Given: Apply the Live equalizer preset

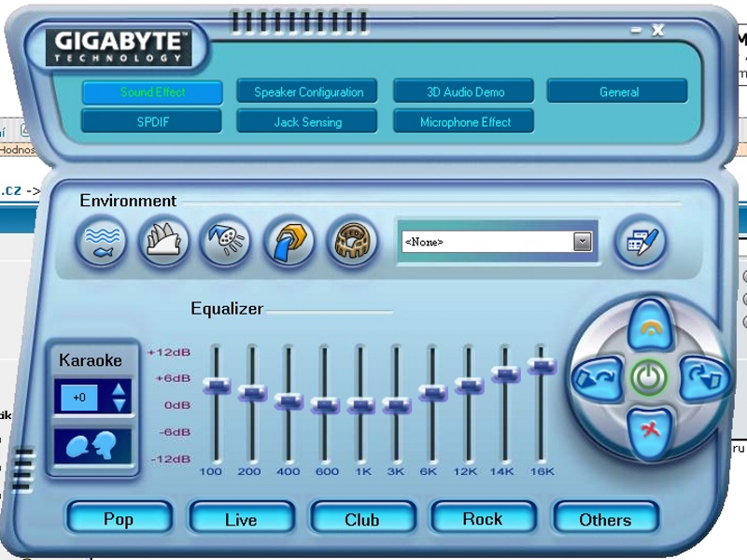Looking at the screenshot, I should tap(242, 518).
